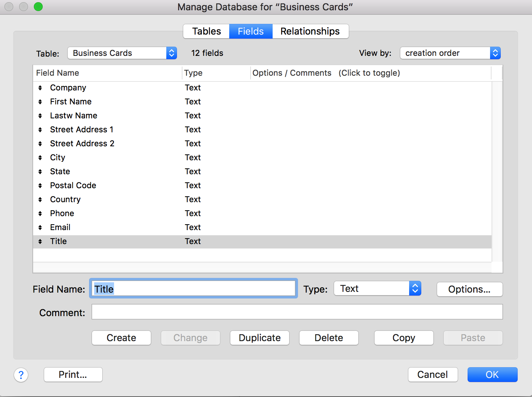The height and width of the screenshot is (397, 532).
Task: Click the reorder handle beside Lastw Name
Action: pos(40,116)
